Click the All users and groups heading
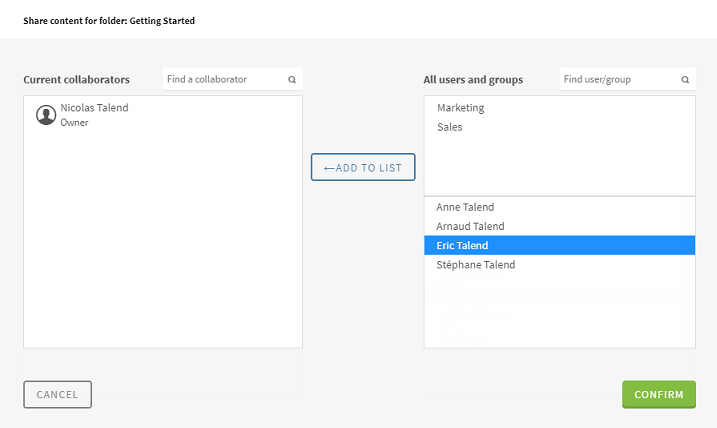The image size is (717, 428). point(473,79)
